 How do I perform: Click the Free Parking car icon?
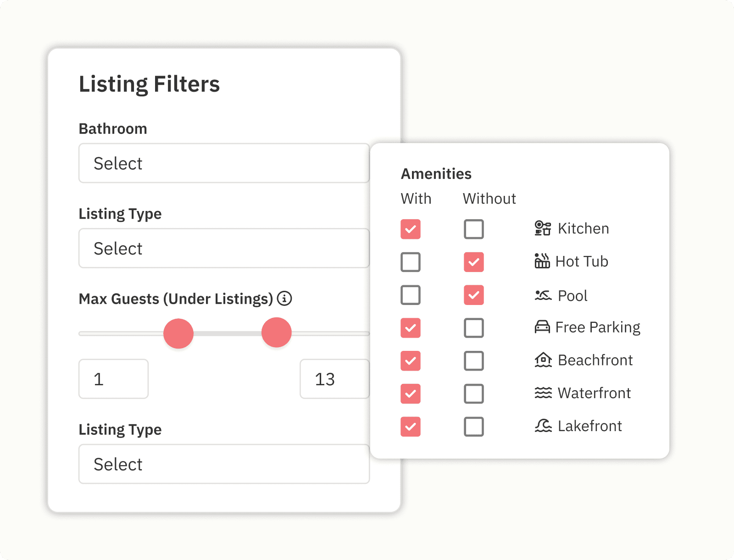point(542,327)
